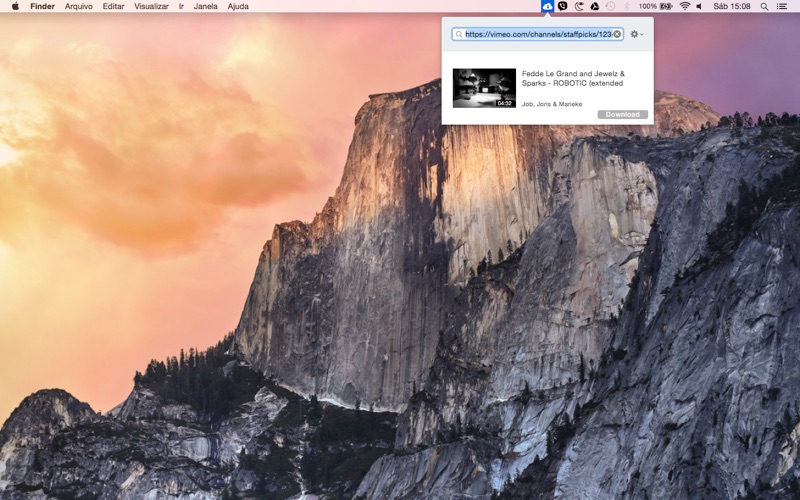Click the Download button
800x500 pixels.
(x=622, y=114)
